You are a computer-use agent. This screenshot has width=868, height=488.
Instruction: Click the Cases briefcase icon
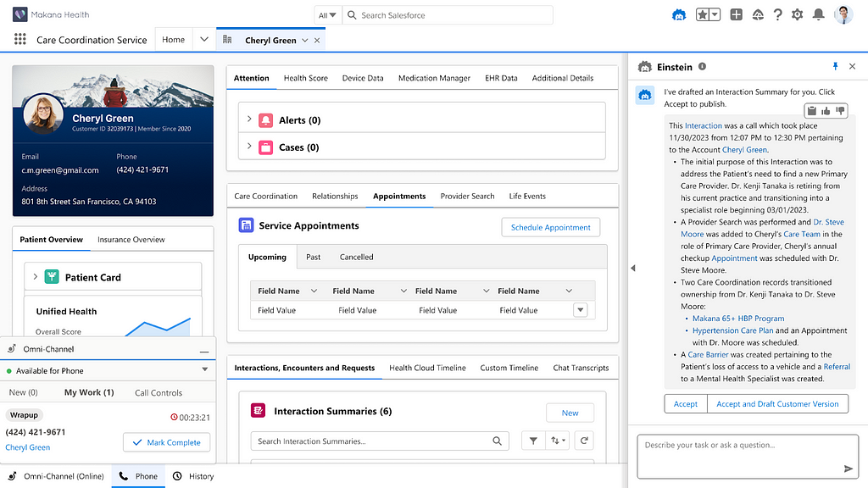point(265,147)
